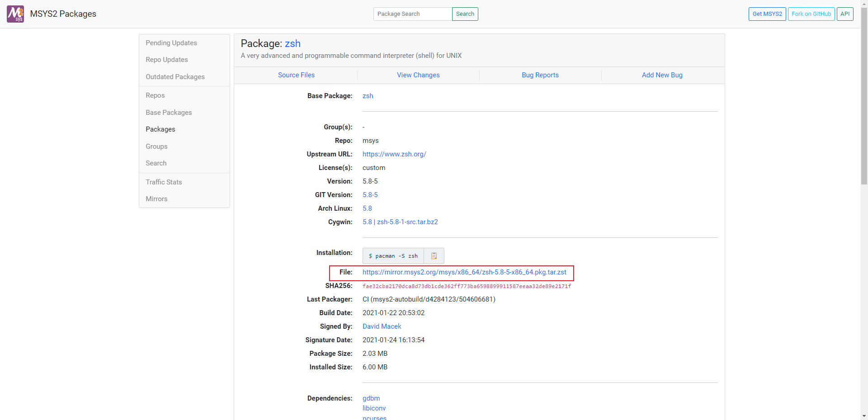Click the License value custom

[x=374, y=168]
